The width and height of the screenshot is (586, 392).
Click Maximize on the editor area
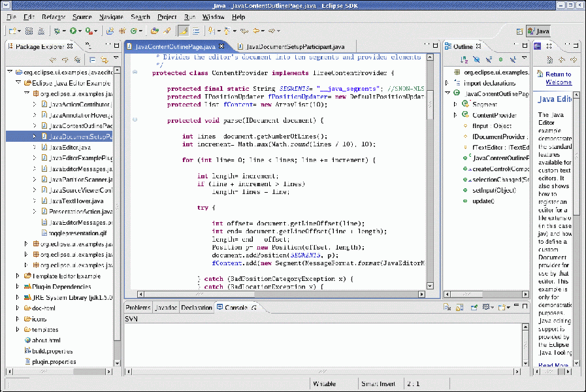click(x=435, y=45)
